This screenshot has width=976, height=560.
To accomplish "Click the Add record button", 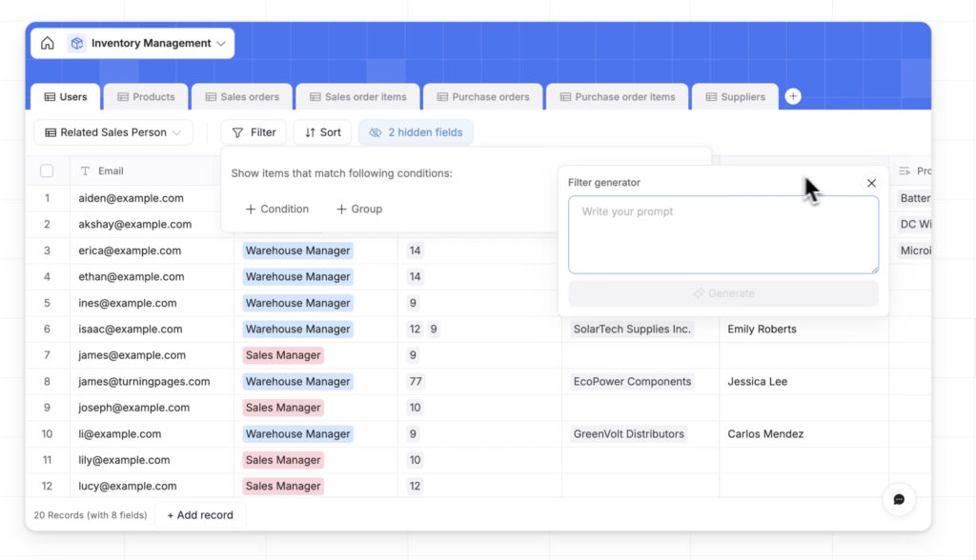I will (200, 515).
